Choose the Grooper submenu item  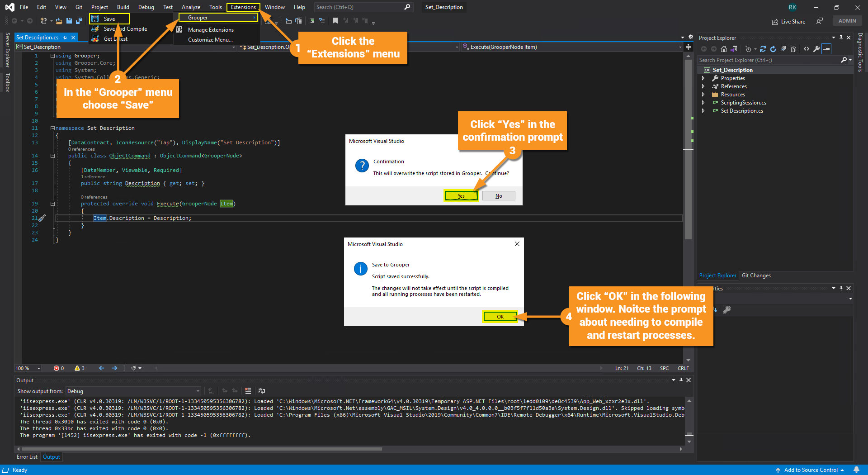(218, 18)
